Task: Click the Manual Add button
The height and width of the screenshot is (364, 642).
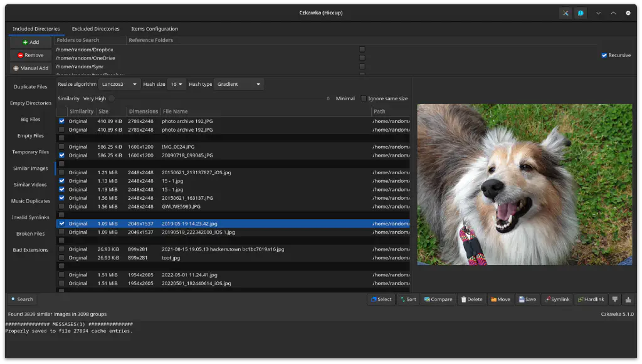Action: coord(30,68)
